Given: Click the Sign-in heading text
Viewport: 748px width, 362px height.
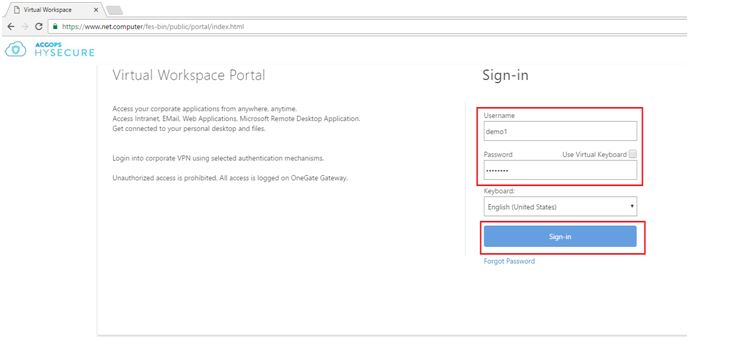Looking at the screenshot, I should pyautogui.click(x=505, y=75).
